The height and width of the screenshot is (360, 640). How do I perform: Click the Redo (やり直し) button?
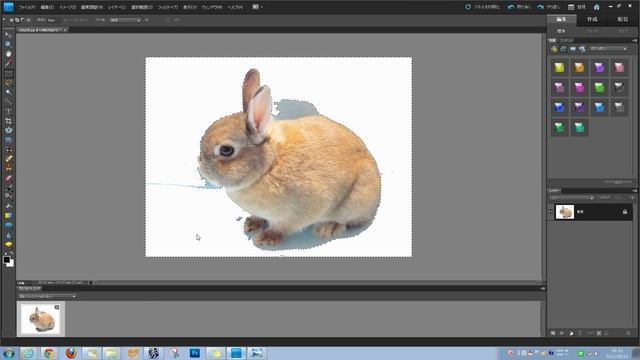(x=549, y=7)
